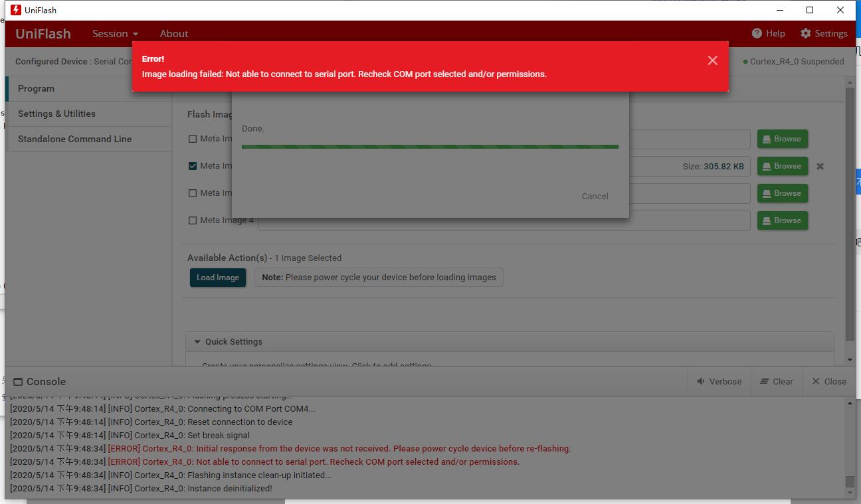Browse for Meta Image 2 file
861x504 pixels.
(783, 166)
